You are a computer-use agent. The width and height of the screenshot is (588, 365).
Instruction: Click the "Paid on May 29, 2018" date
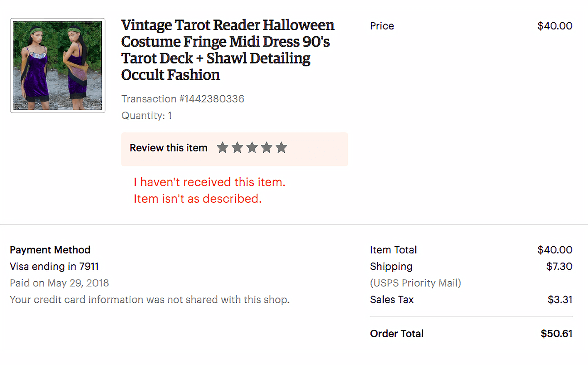pyautogui.click(x=59, y=283)
